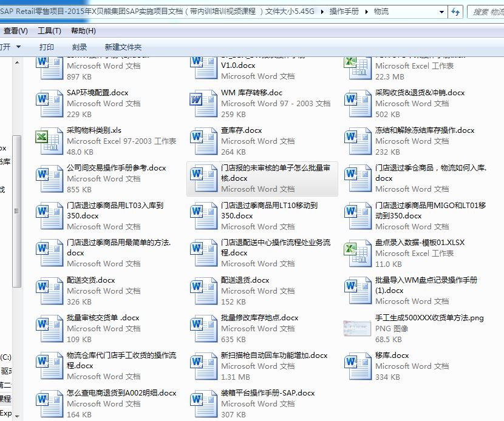Select file name 移库.docx
This screenshot has width=504, height=421.
(x=392, y=355)
